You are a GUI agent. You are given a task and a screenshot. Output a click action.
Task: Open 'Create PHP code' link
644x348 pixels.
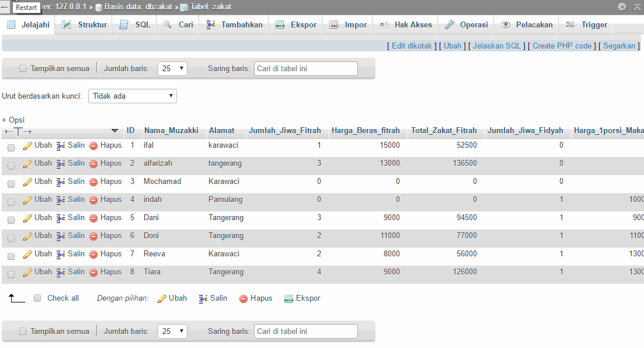click(x=562, y=45)
